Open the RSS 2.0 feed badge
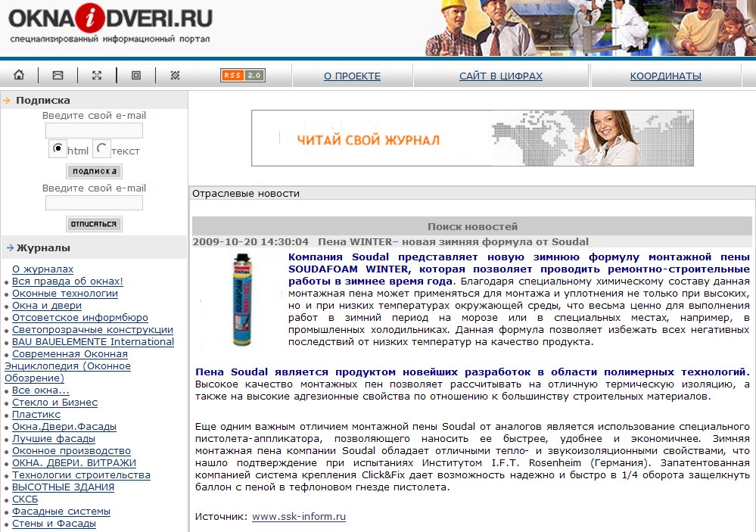This screenshot has height=532, width=756. [243, 75]
